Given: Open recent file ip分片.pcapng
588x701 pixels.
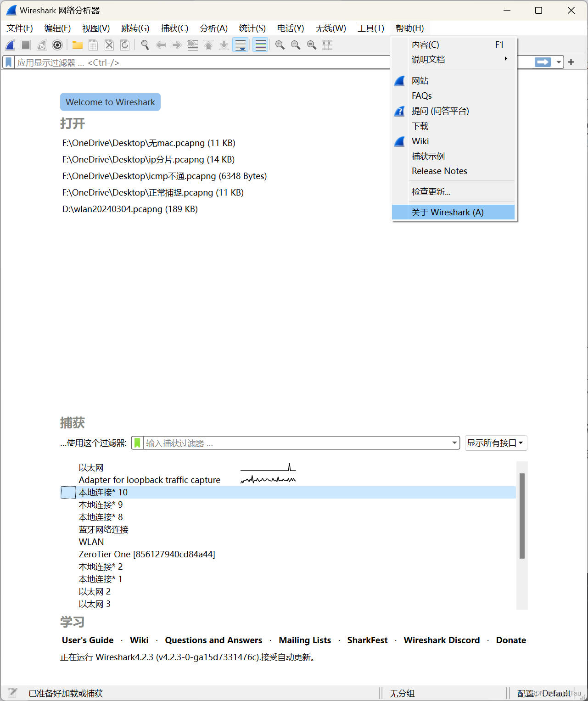Looking at the screenshot, I should click(148, 159).
